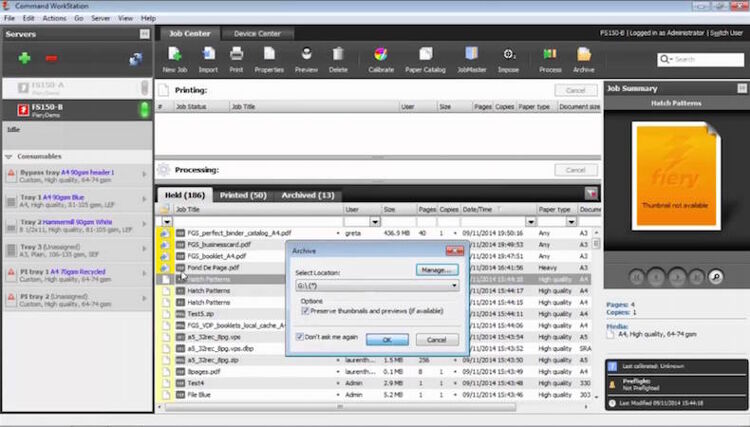Click the PI tray 1 warning icon
750x427 pixels.
point(11,274)
